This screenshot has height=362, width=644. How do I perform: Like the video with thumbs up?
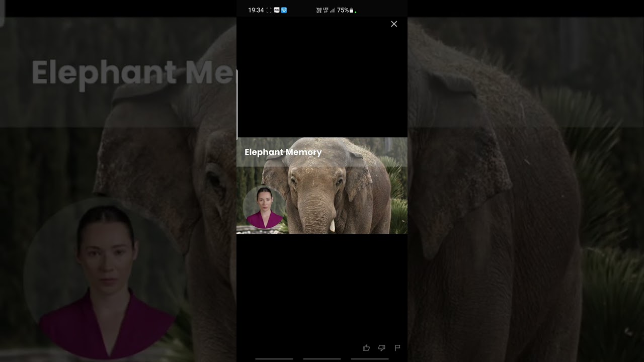[366, 347]
